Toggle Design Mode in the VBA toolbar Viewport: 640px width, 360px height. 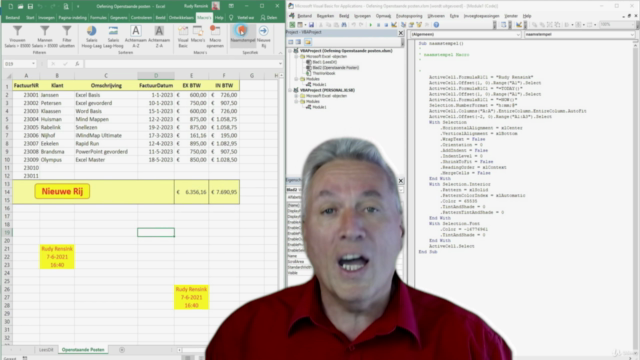click(x=394, y=25)
